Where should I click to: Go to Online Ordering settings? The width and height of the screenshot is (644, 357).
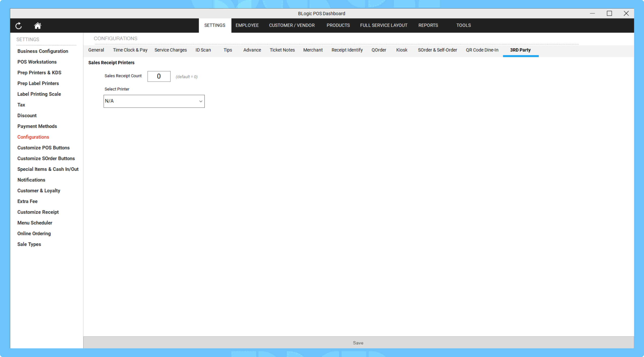pos(34,234)
